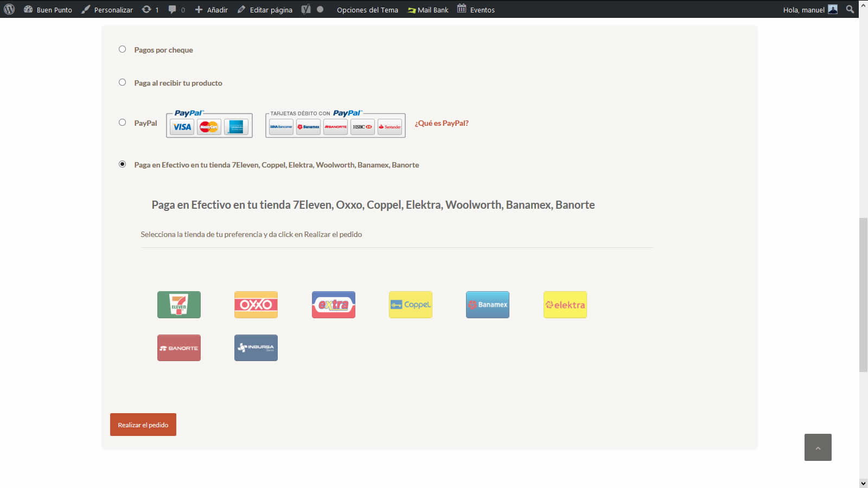The height and width of the screenshot is (488, 868).
Task: Click Realizar el pedido button
Action: 143,425
